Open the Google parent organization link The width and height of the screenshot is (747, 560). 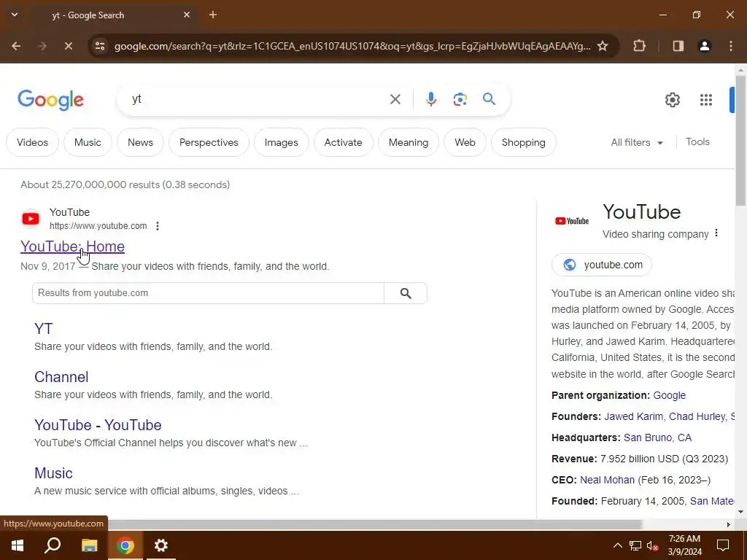pos(670,395)
